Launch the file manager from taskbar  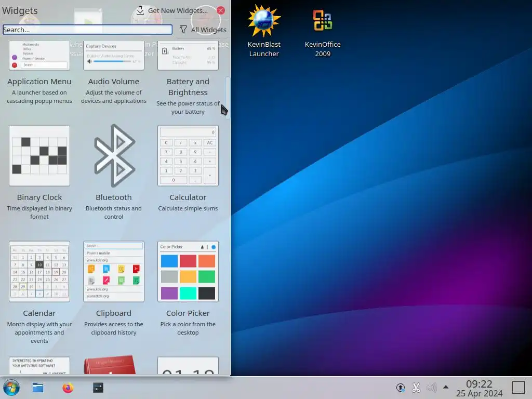37,388
